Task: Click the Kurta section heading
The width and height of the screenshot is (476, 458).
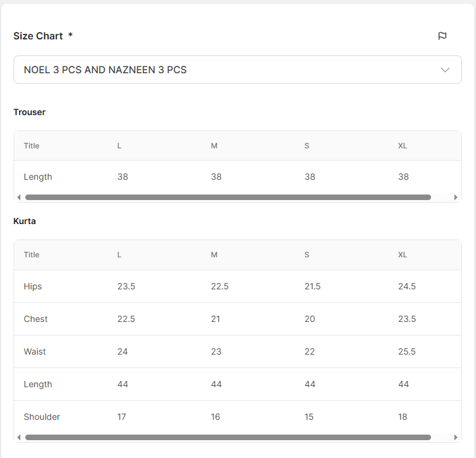Action: [x=25, y=221]
